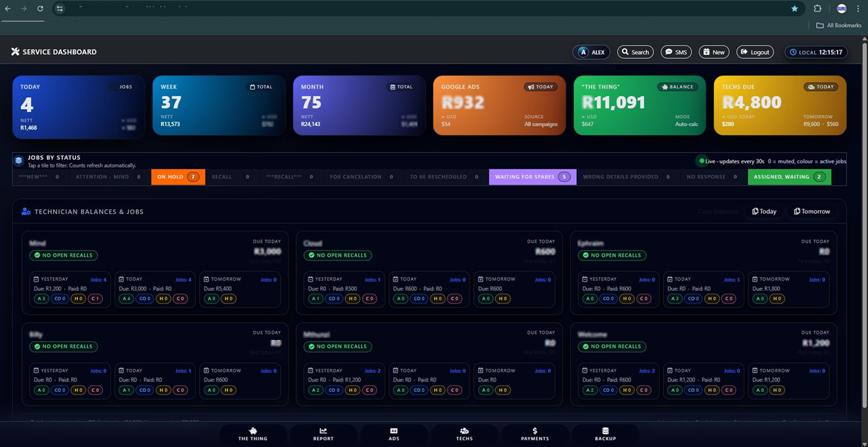Open the ALEX user profile button
This screenshot has height=447, width=868.
pyautogui.click(x=591, y=52)
